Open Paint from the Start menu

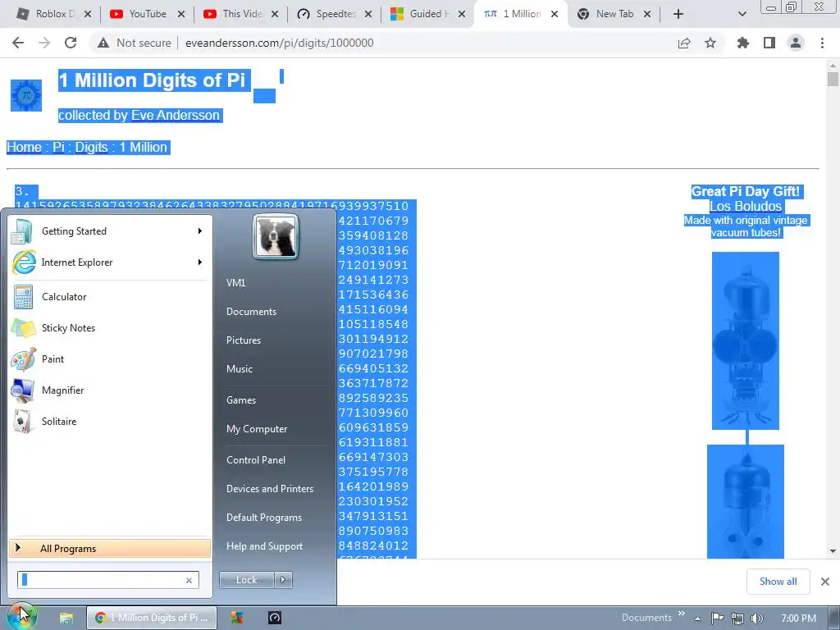coord(52,359)
